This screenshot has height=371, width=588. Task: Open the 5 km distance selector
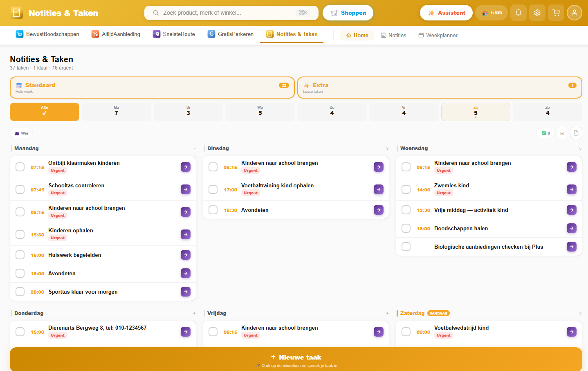[x=491, y=13]
